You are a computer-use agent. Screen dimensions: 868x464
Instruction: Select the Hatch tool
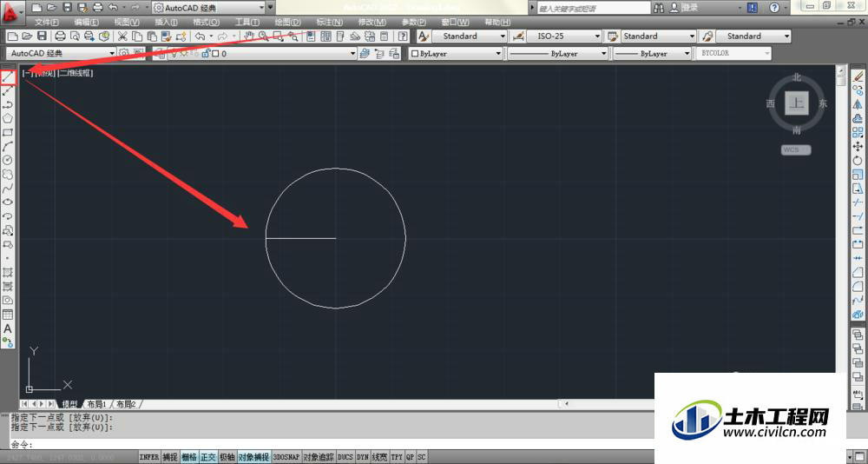point(8,272)
